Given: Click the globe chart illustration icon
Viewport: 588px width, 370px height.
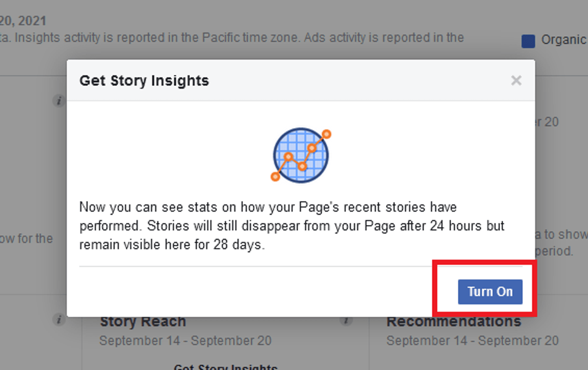Looking at the screenshot, I should pyautogui.click(x=301, y=155).
